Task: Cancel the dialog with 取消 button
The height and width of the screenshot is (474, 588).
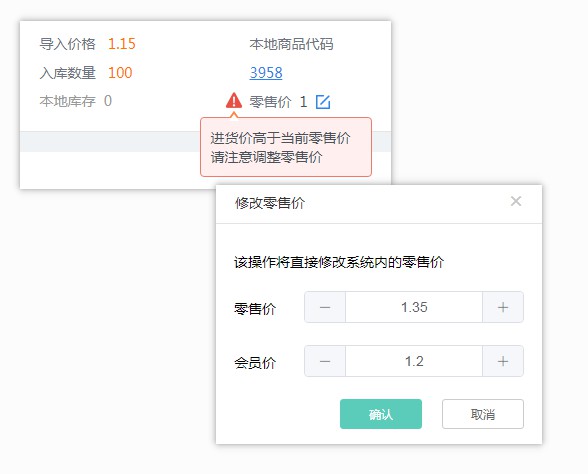Action: pyautogui.click(x=483, y=414)
